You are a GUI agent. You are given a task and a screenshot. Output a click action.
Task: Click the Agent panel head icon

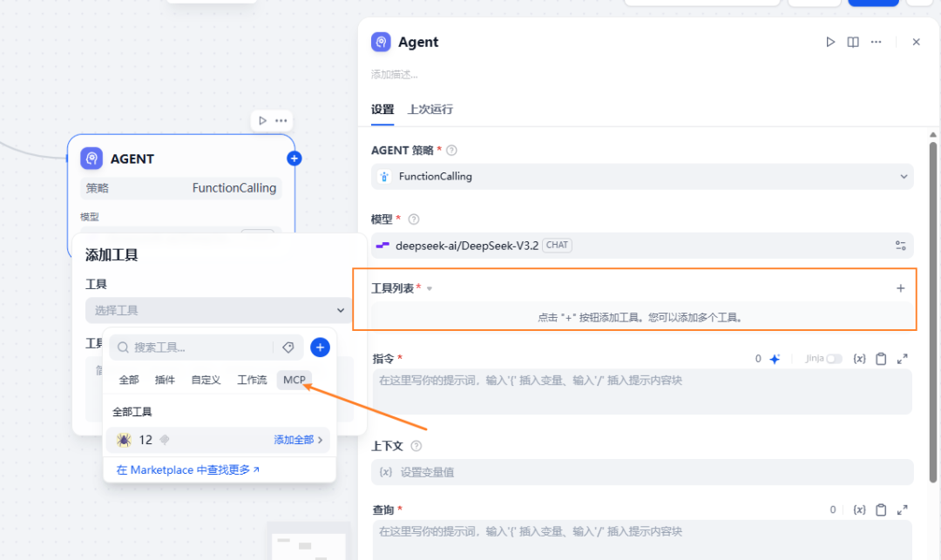381,42
